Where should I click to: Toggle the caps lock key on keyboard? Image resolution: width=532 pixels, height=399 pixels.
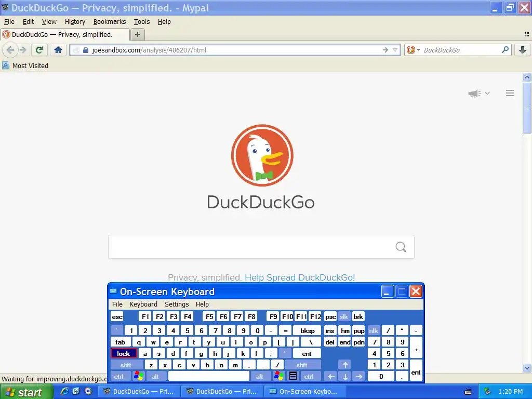(124, 353)
